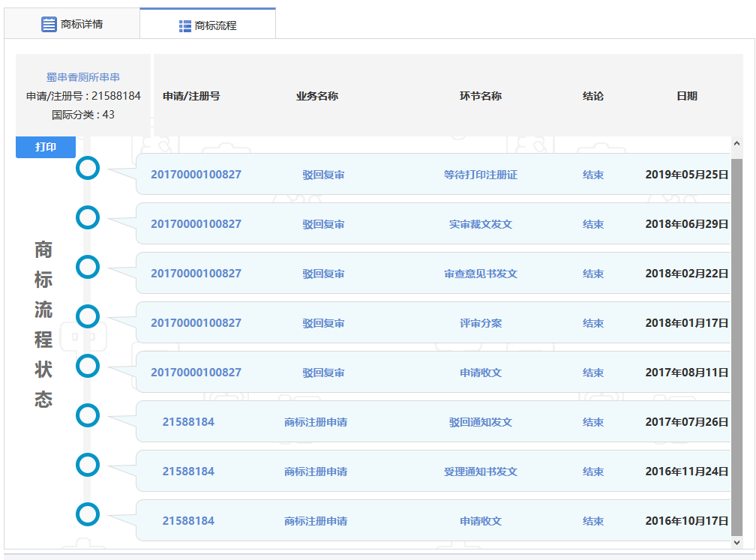
Task: Click the 打印 print button
Action: [46, 148]
